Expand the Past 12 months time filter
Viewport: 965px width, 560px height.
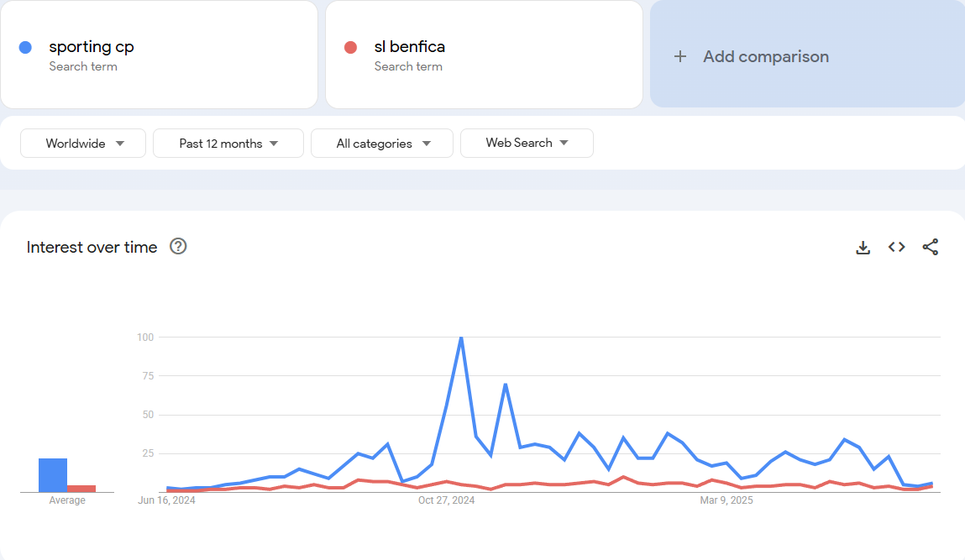point(228,144)
